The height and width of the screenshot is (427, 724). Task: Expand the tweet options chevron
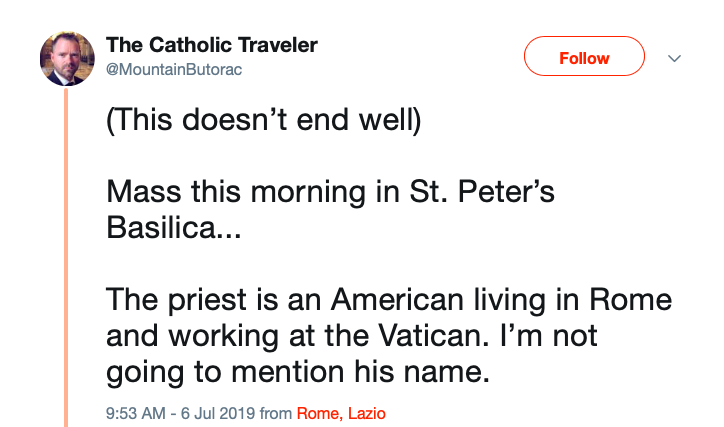click(x=674, y=58)
